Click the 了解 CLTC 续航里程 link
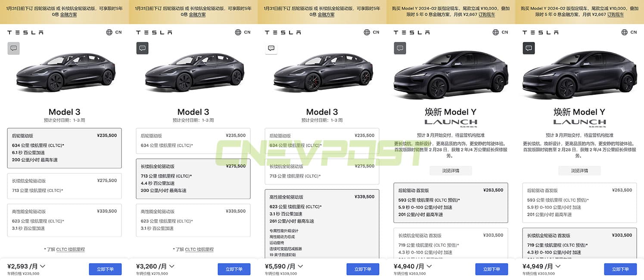The width and height of the screenshot is (644, 280). (x=64, y=249)
